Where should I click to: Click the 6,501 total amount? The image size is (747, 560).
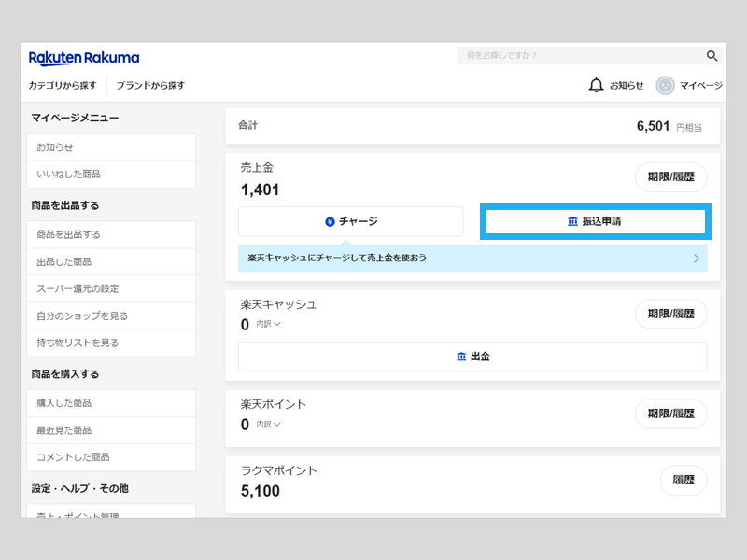[x=653, y=126]
